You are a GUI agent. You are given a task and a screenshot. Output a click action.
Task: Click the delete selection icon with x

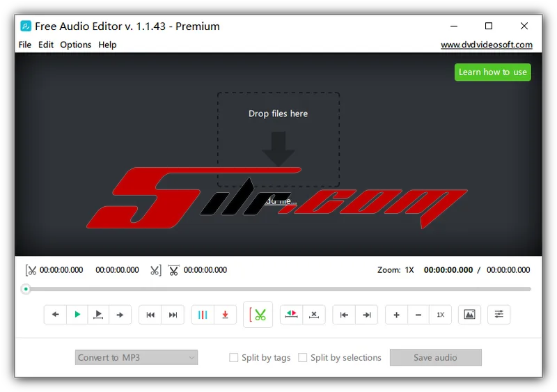click(x=314, y=315)
